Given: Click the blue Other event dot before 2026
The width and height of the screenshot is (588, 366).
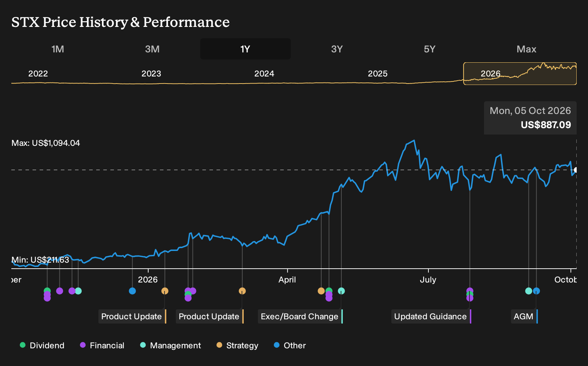Looking at the screenshot, I should point(132,291).
